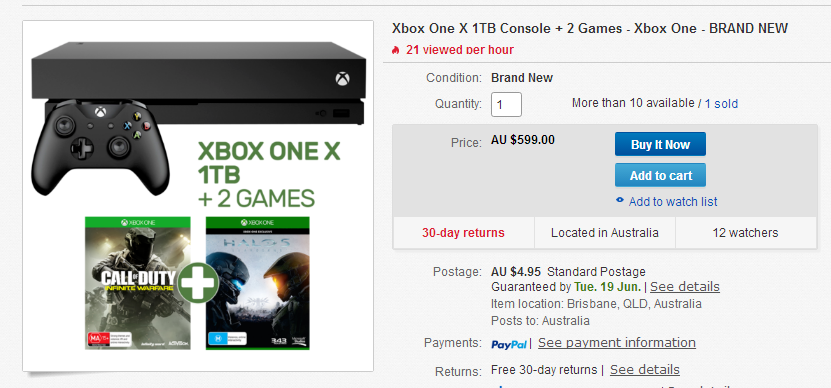831x388 pixels.
Task: Open See details for returns
Action: click(644, 369)
